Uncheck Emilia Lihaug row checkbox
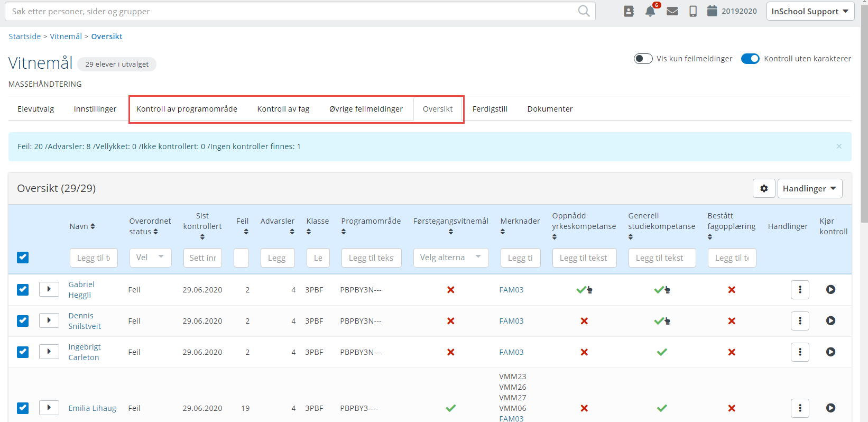The image size is (868, 422). click(23, 408)
